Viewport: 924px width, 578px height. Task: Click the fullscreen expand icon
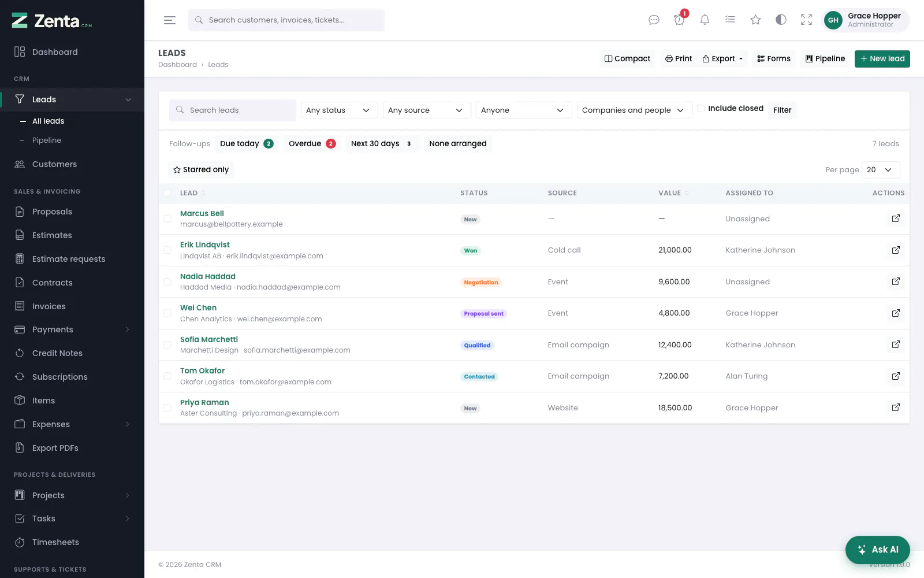(x=806, y=20)
